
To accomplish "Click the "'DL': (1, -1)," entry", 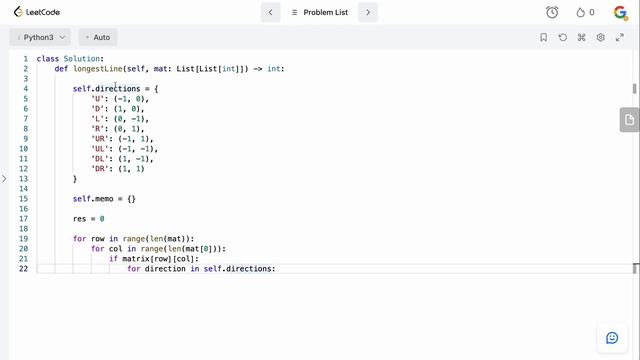I will tap(122, 159).
